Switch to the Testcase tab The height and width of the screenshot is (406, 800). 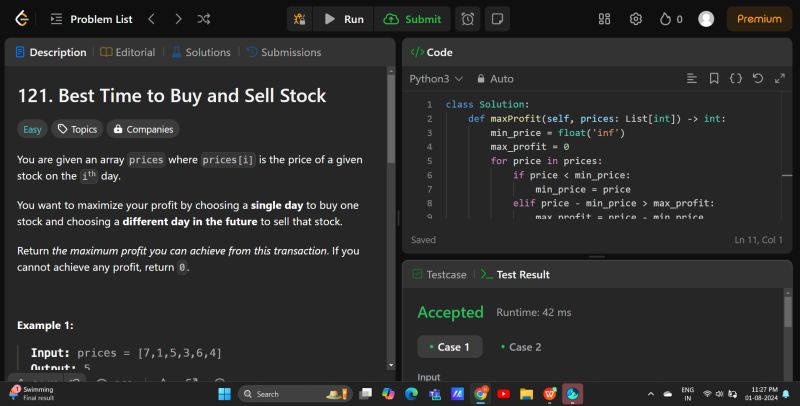(x=439, y=274)
